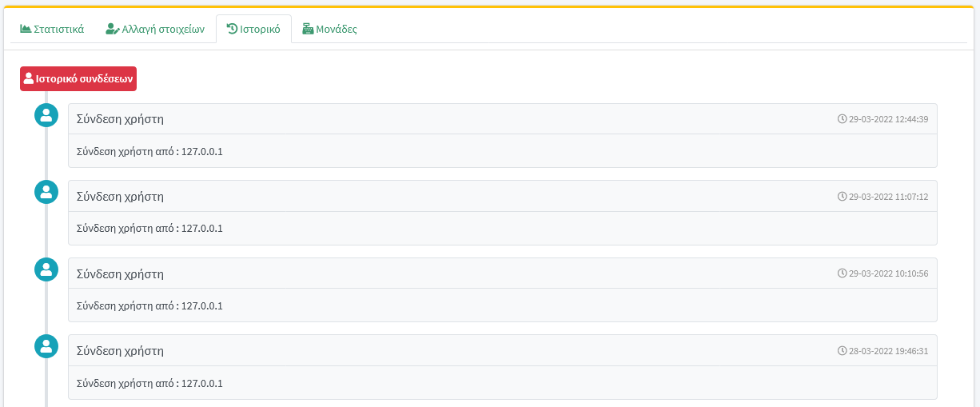Screen dimensions: 980x407
Task: Click timestamp 29-03-2022 12:44:39
Action: [888, 119]
